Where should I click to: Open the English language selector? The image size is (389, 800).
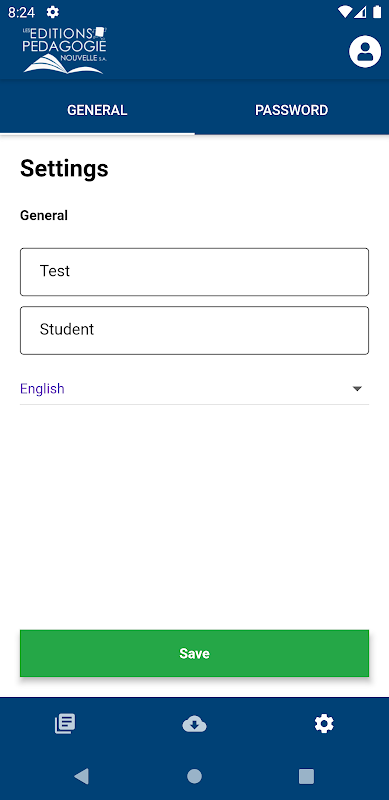point(194,389)
